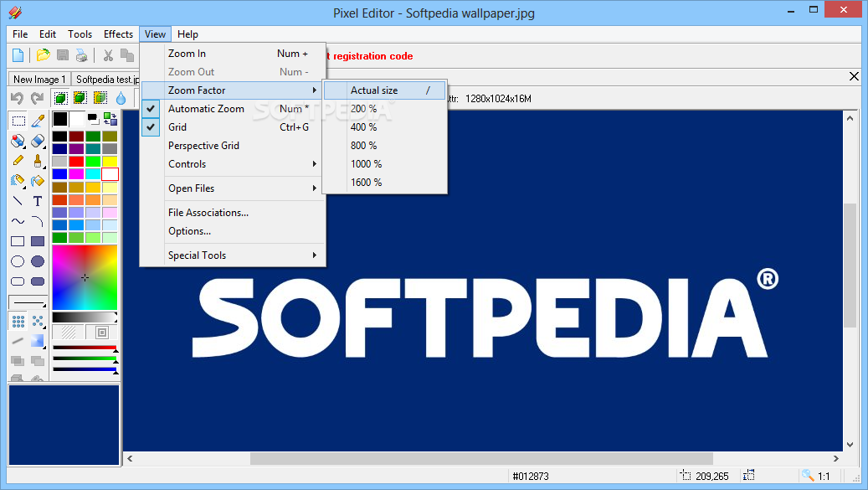
Task: Select the outlined rectangle tool
Action: (18, 241)
